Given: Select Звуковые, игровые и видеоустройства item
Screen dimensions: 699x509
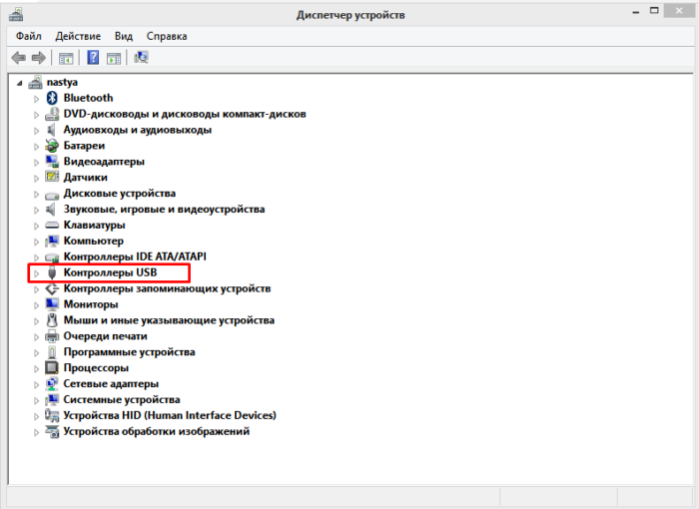Looking at the screenshot, I should click(164, 209).
